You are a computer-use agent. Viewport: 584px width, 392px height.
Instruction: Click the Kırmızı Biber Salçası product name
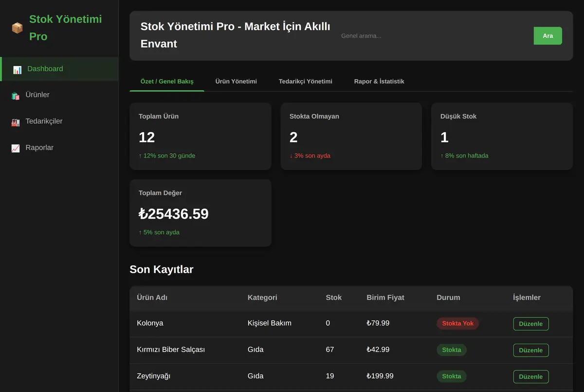pos(171,350)
